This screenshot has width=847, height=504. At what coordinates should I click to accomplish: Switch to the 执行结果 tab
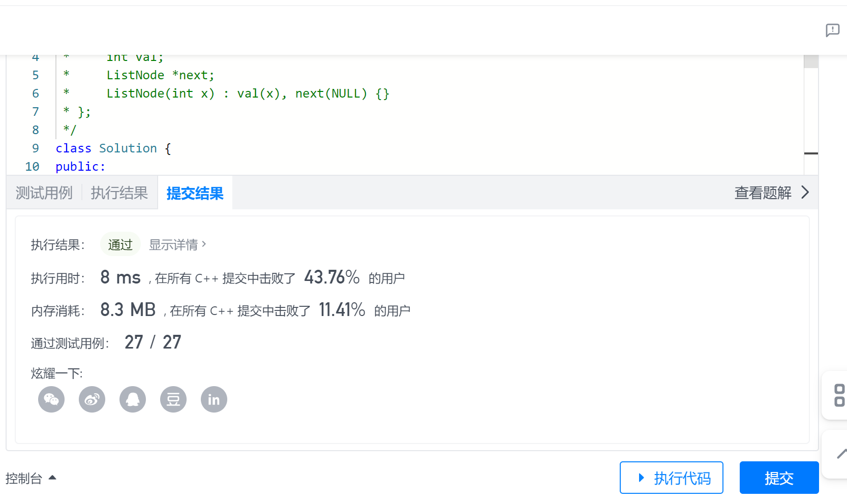(x=119, y=193)
